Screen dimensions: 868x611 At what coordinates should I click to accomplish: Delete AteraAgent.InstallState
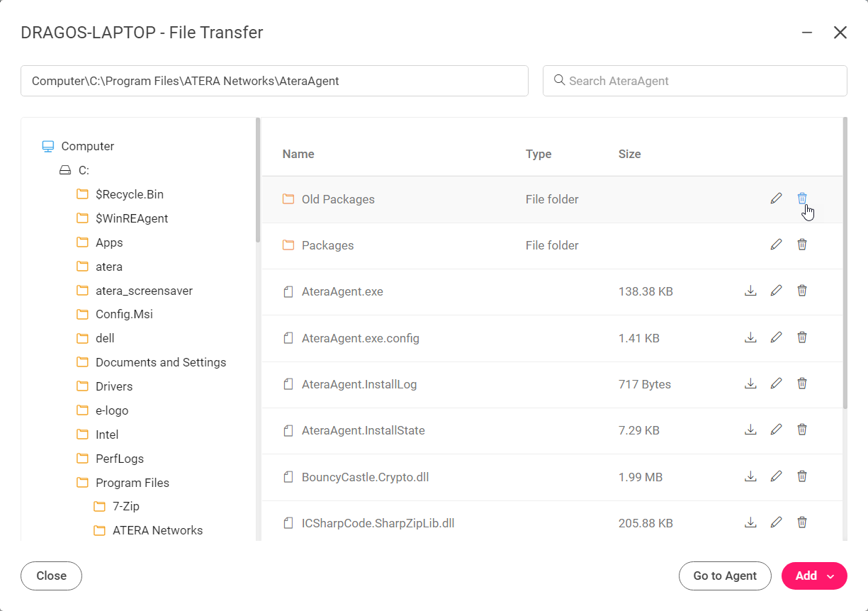tap(801, 430)
